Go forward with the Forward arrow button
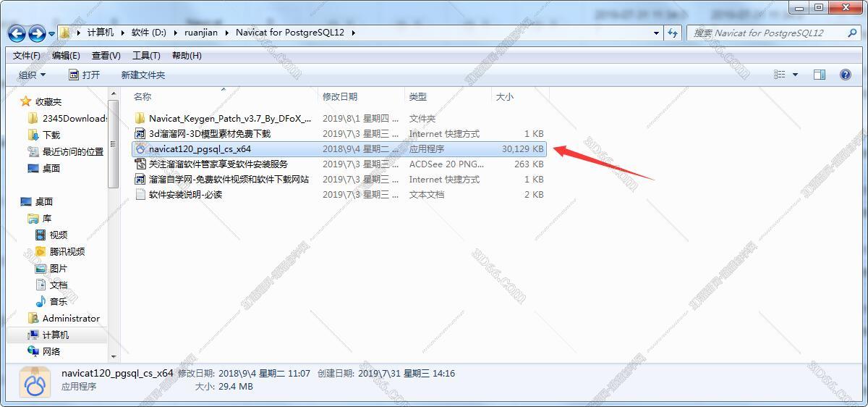 pos(36,33)
